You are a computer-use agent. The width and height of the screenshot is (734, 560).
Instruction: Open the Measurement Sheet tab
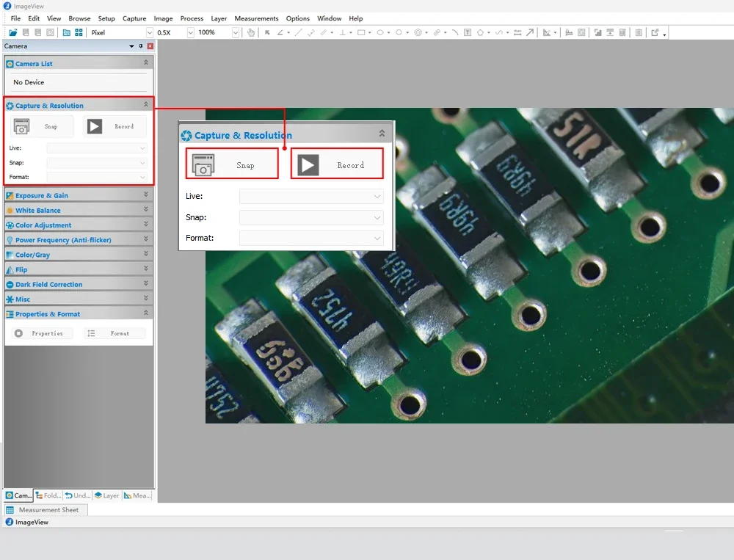pos(46,510)
